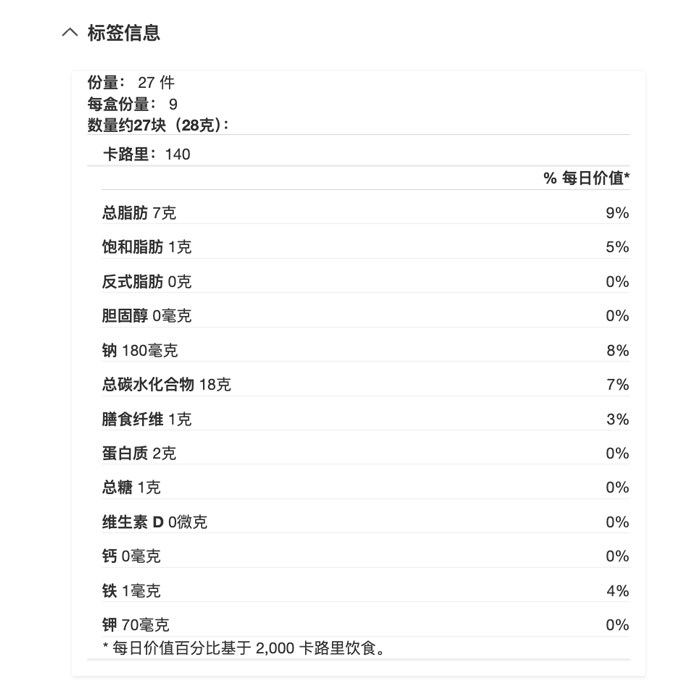This screenshot has width=700, height=700.
Task: Click the 每盒份量 9 line
Action: [133, 104]
